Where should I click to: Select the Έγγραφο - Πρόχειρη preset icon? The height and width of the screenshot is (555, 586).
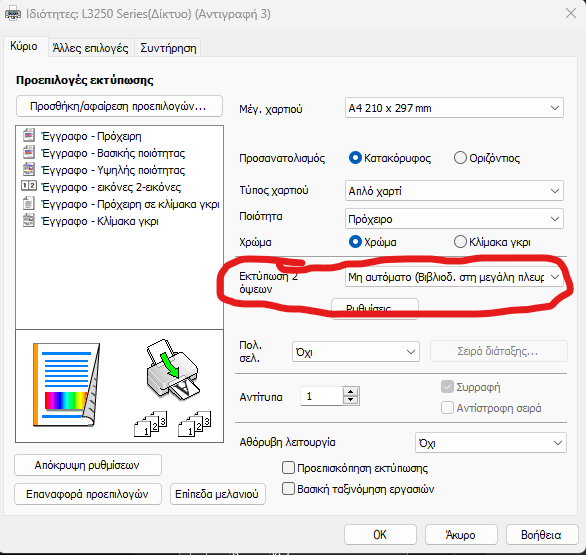(x=29, y=135)
